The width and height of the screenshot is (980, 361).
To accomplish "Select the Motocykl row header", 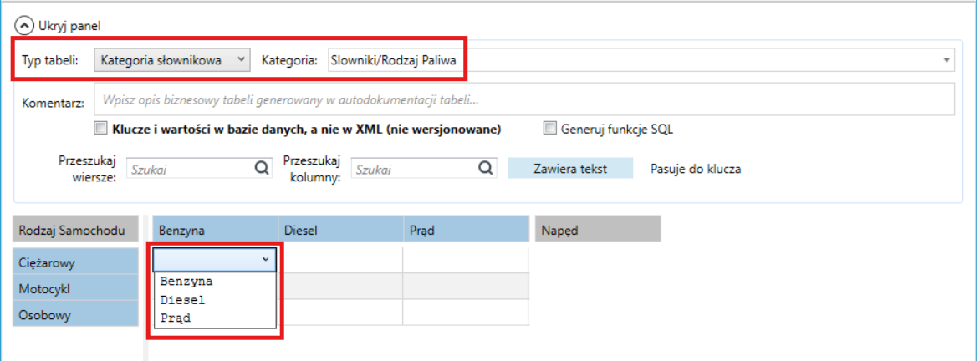I will tap(75, 288).
